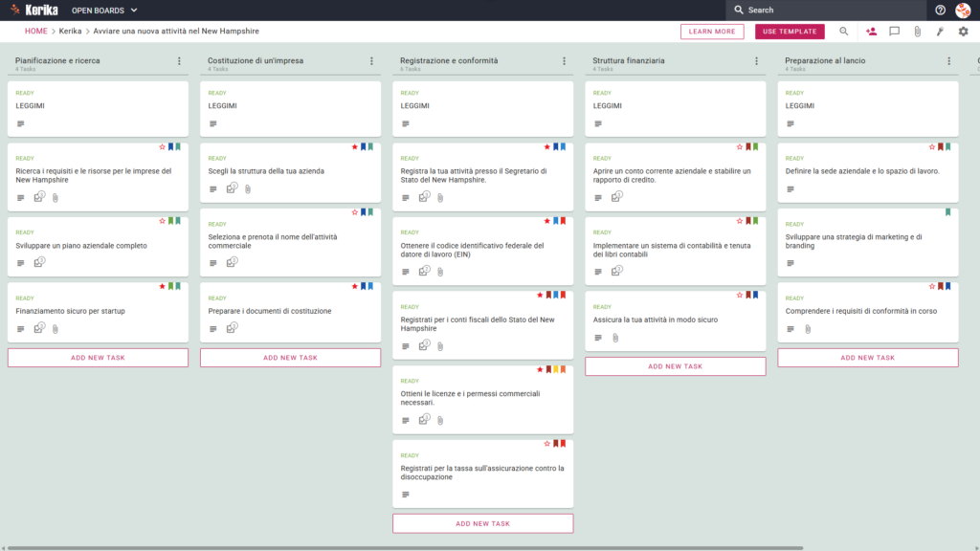Open the highlight tool icon
The image size is (980, 551).
pyautogui.click(x=940, y=32)
